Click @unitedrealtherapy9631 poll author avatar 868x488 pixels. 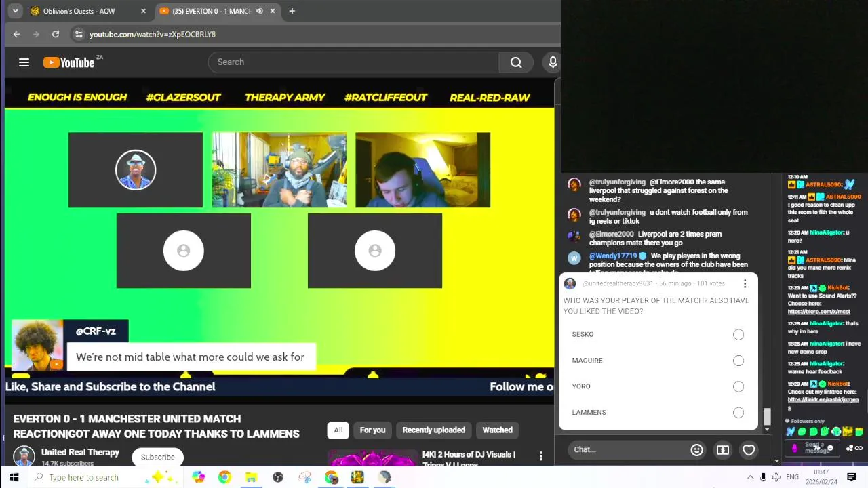click(570, 283)
